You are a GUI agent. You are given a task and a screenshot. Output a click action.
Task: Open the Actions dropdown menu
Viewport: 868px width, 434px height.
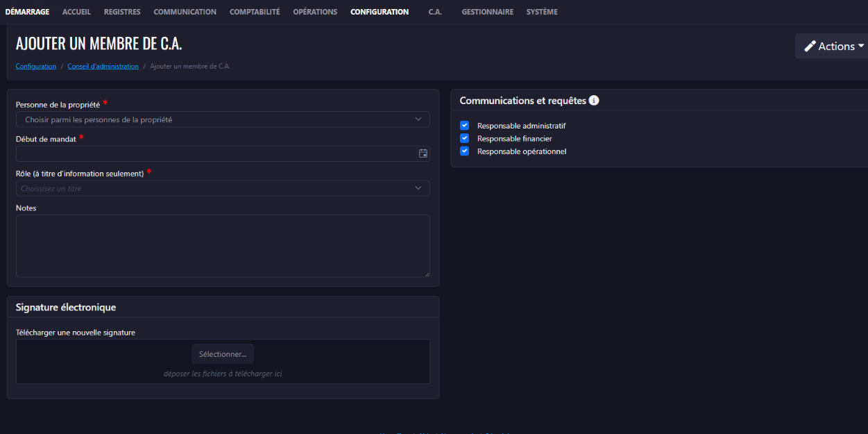[833, 47]
